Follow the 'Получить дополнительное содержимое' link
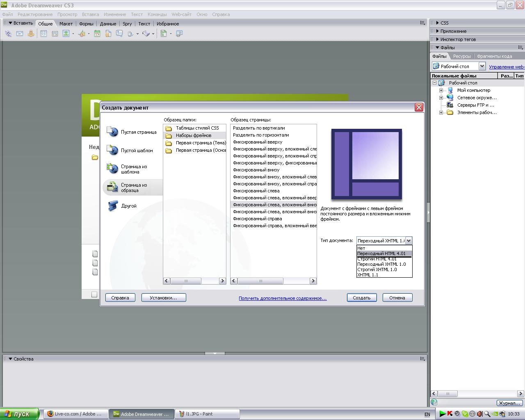 [x=283, y=298]
